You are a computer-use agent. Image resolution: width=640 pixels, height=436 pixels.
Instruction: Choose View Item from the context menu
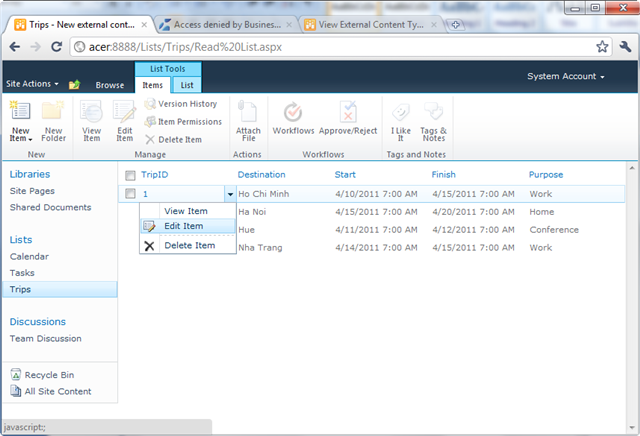tap(188, 211)
